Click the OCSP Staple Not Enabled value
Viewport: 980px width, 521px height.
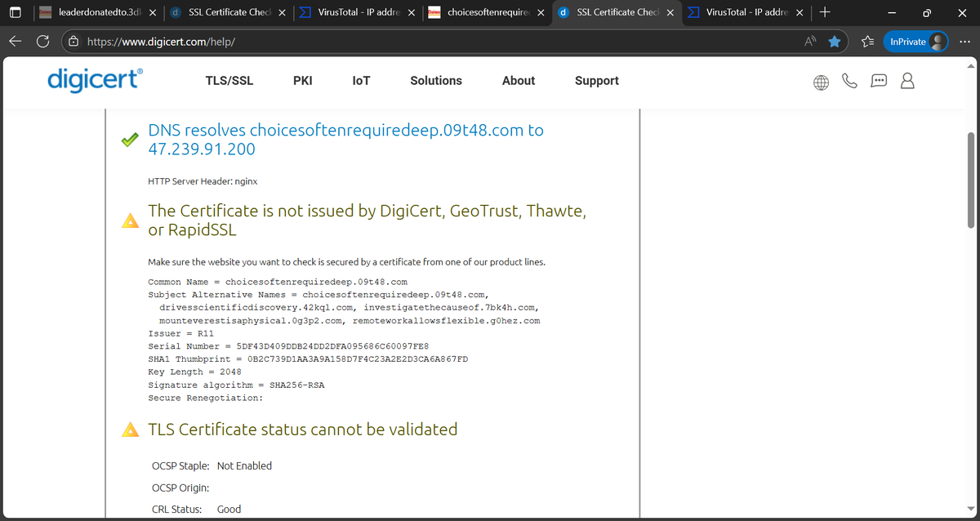(244, 465)
